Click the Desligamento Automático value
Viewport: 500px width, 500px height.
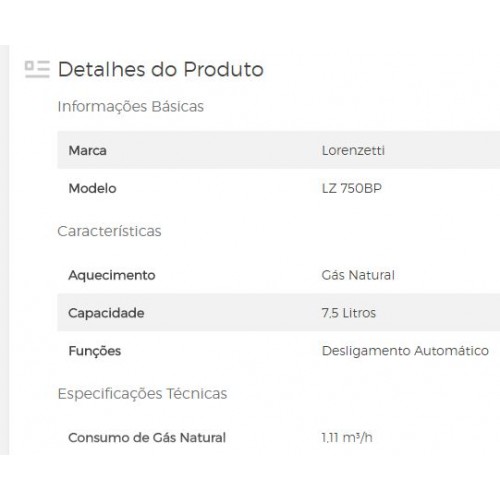point(405,351)
